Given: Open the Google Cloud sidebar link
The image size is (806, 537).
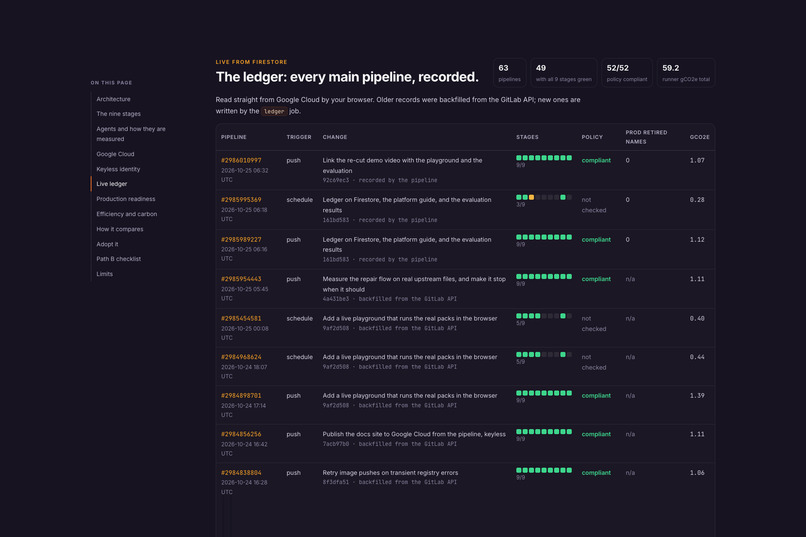Looking at the screenshot, I should pos(115,154).
